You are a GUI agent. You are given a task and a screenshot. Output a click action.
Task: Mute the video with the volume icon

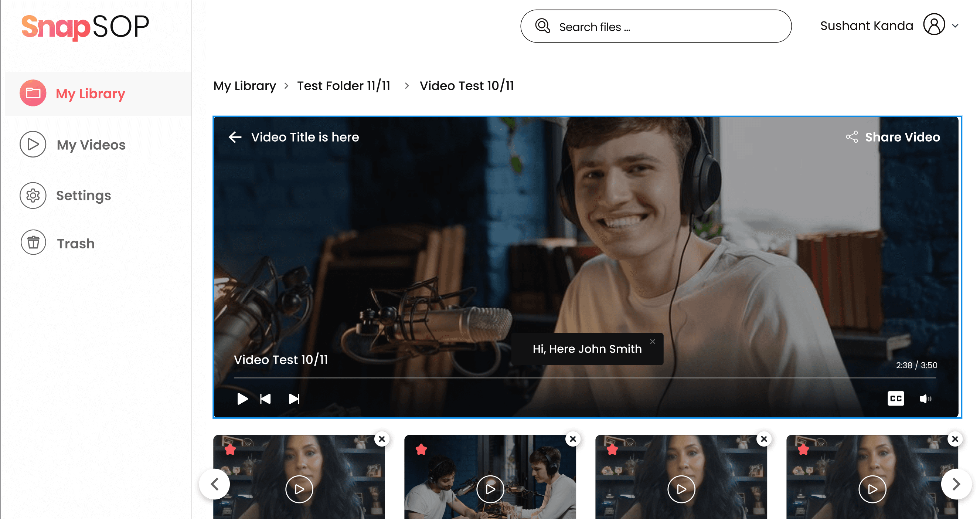(x=926, y=398)
